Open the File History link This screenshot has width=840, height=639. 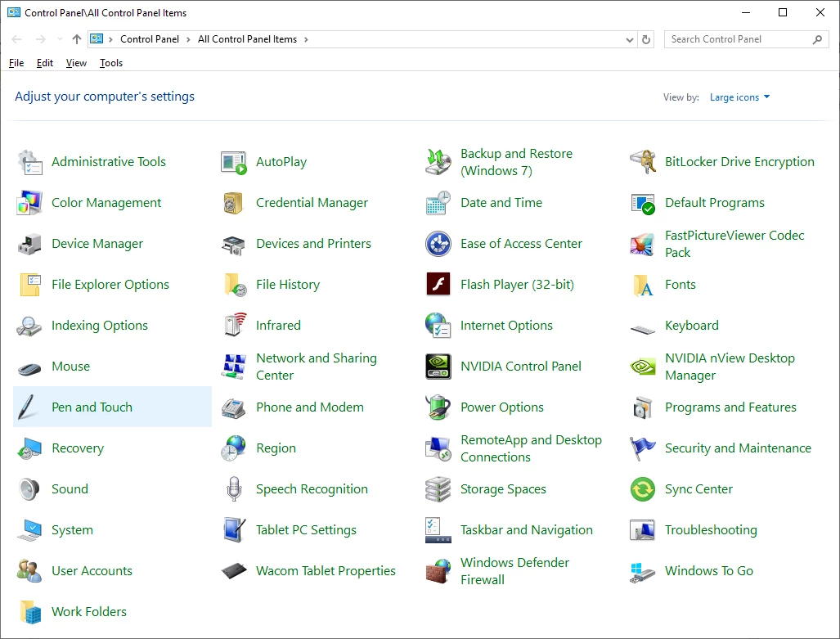click(x=288, y=285)
